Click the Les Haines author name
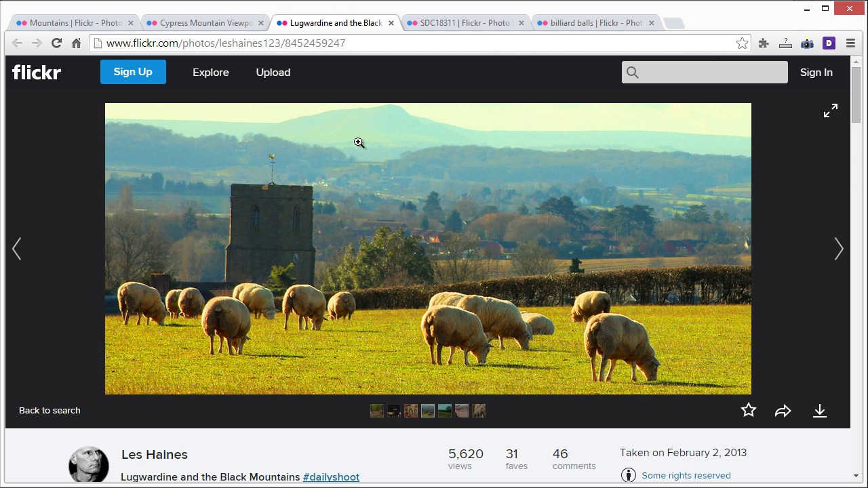This screenshot has width=868, height=488. [155, 454]
